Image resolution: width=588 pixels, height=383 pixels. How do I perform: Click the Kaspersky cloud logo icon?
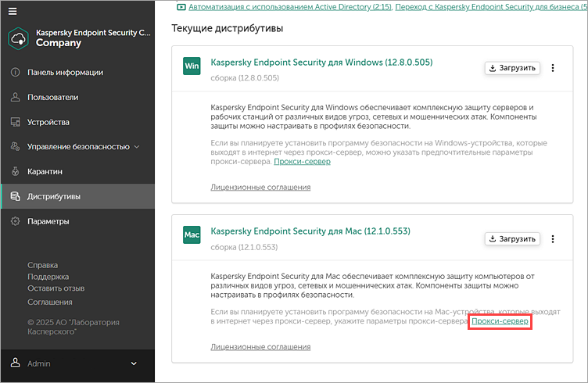click(18, 38)
